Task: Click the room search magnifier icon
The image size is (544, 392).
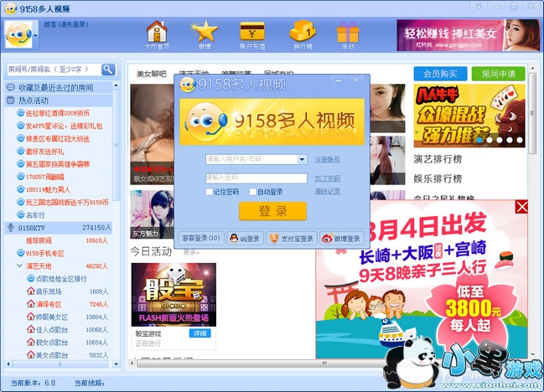Action: [x=108, y=70]
